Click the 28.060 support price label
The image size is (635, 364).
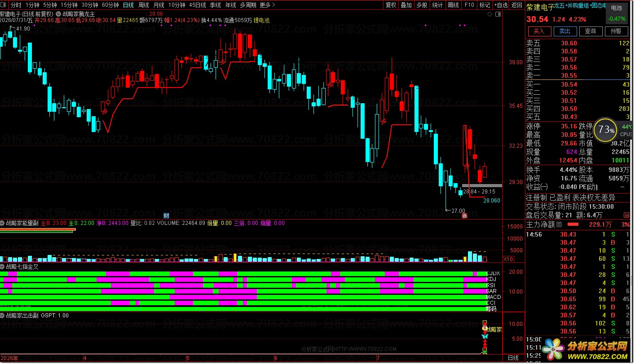[492, 201]
